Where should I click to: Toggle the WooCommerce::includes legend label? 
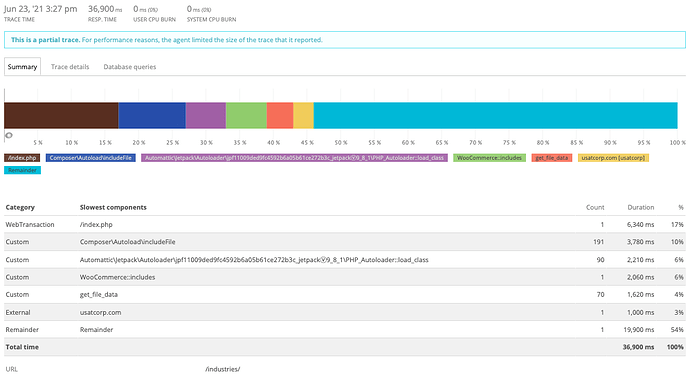coord(489,158)
